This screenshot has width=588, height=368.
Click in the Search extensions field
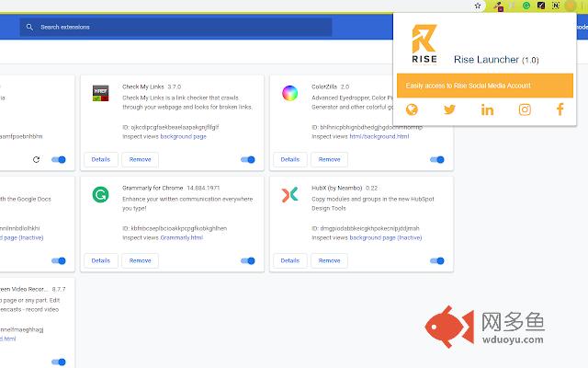click(175, 27)
